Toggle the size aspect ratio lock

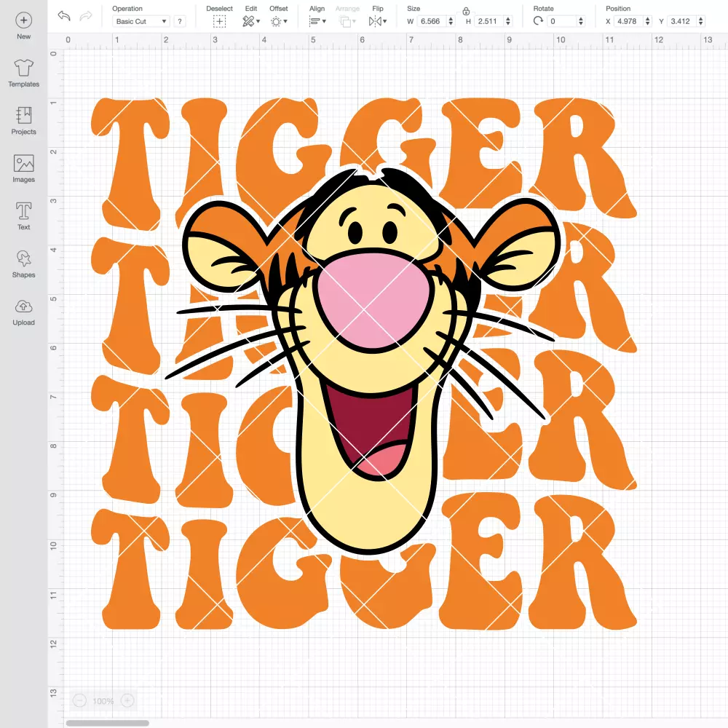(x=466, y=11)
